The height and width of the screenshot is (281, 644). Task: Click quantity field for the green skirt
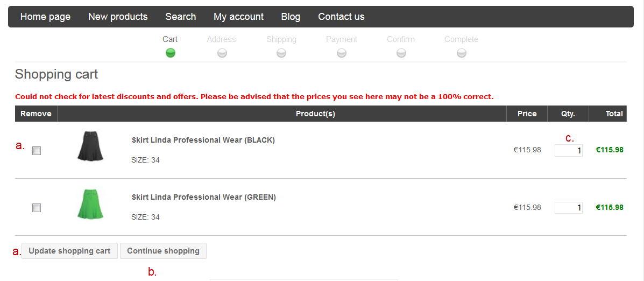point(568,208)
